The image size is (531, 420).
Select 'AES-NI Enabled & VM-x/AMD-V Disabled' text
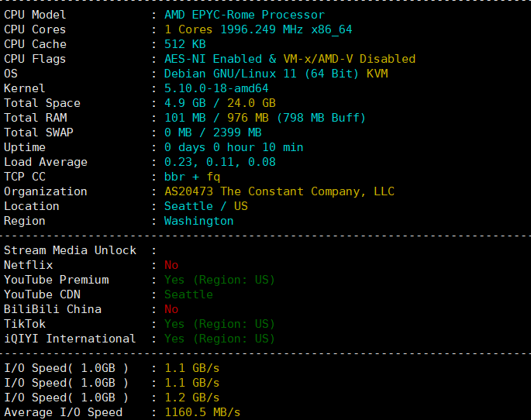(x=290, y=59)
